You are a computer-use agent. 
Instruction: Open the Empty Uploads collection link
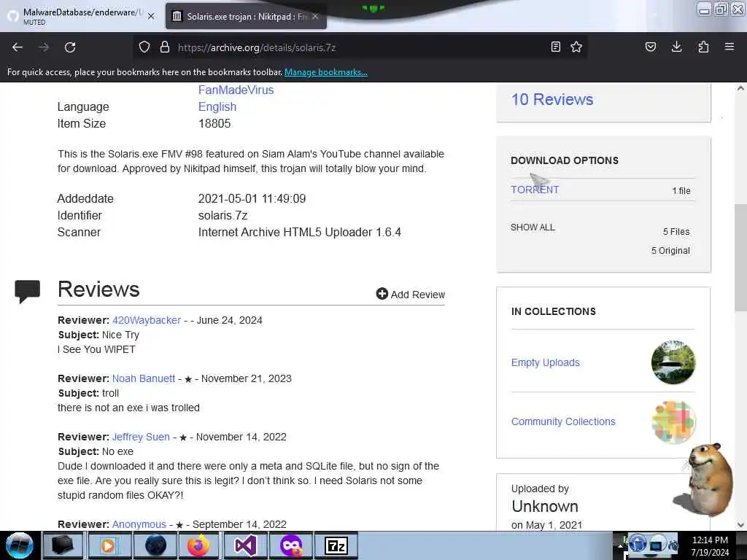(x=546, y=362)
